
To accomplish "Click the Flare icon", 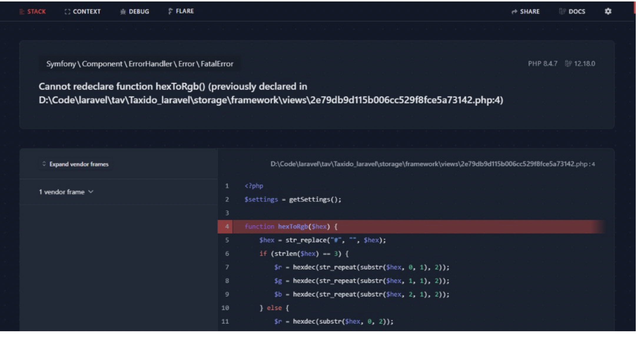I will [170, 11].
